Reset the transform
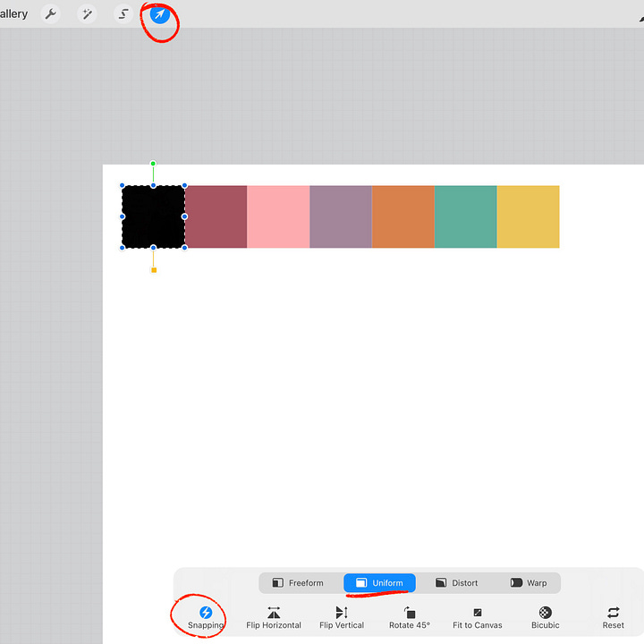 pyautogui.click(x=614, y=617)
